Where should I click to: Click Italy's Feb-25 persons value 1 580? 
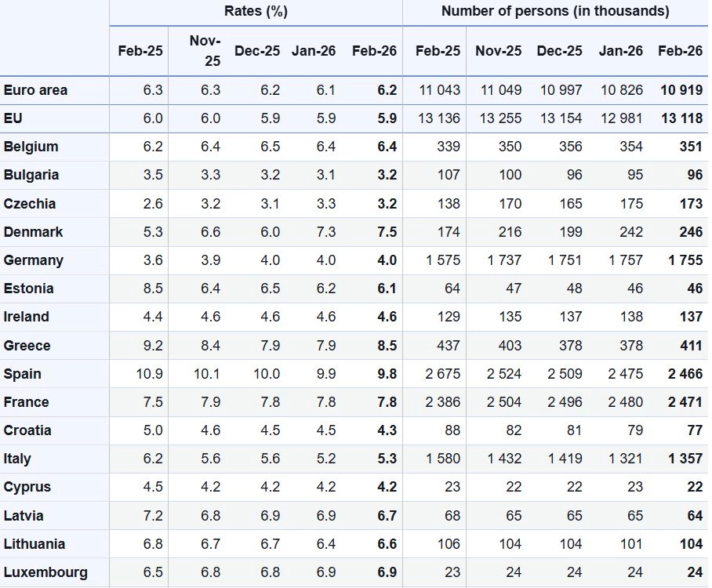[x=443, y=459]
